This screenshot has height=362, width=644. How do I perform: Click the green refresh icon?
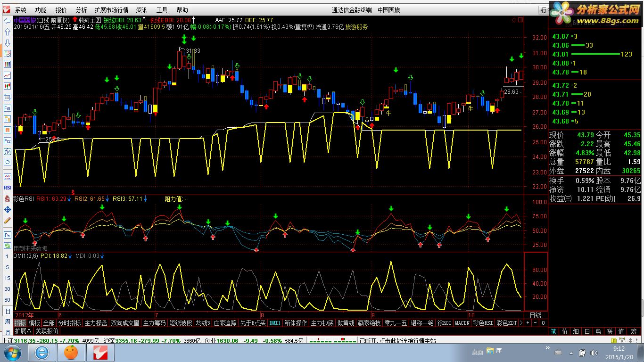point(7,246)
